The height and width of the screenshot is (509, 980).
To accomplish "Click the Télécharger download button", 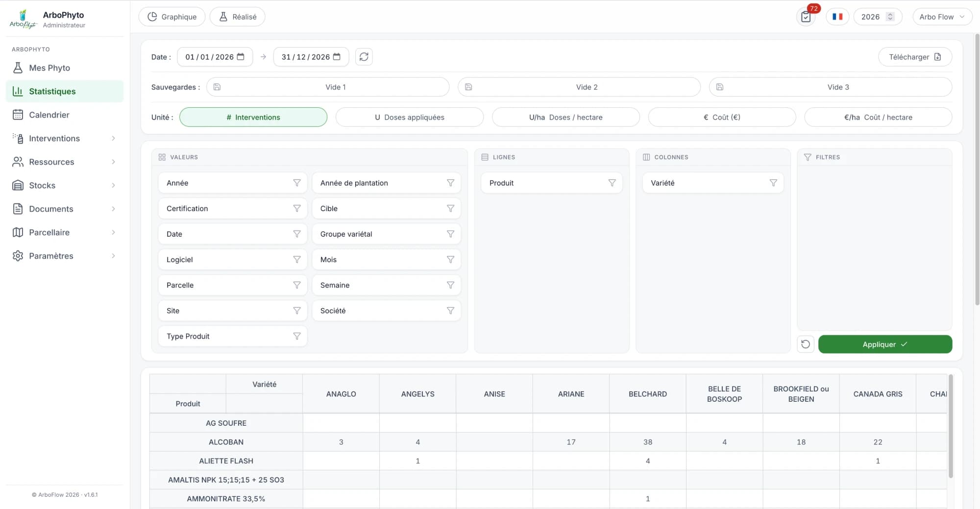I will click(x=915, y=57).
